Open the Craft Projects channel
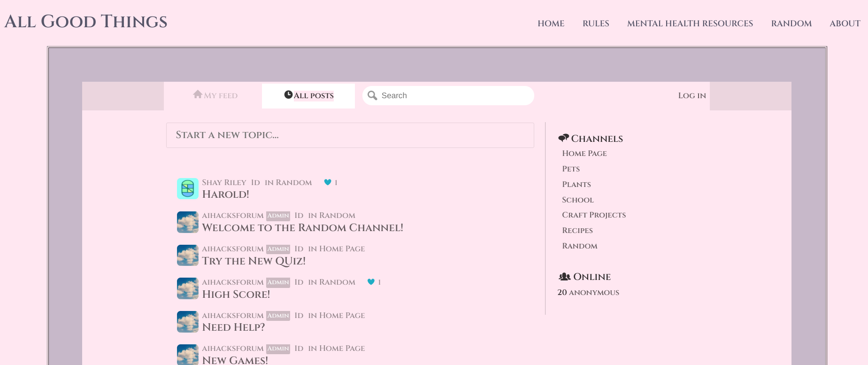Image resolution: width=868 pixels, height=365 pixels. coord(594,215)
